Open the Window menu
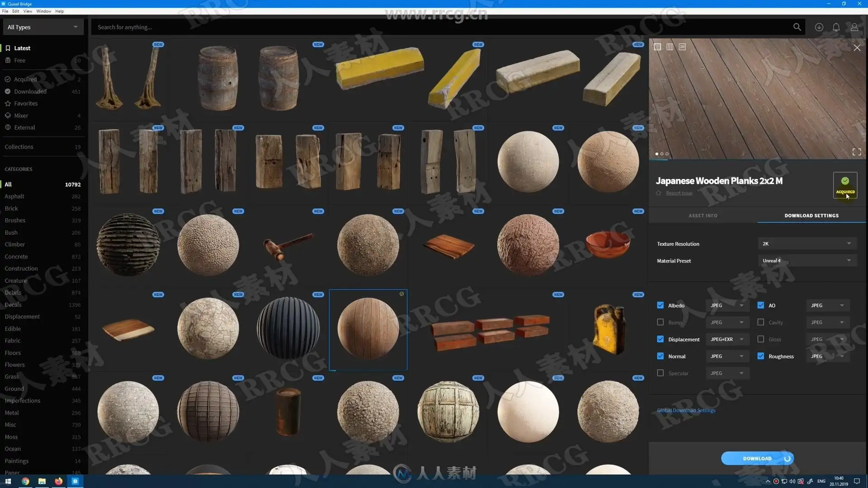Image resolution: width=868 pixels, height=488 pixels. (43, 11)
